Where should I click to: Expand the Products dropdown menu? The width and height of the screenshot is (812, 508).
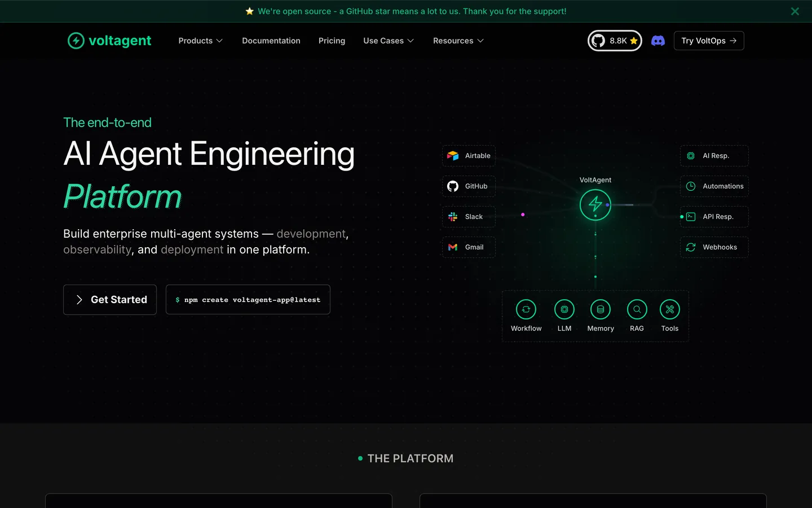201,41
